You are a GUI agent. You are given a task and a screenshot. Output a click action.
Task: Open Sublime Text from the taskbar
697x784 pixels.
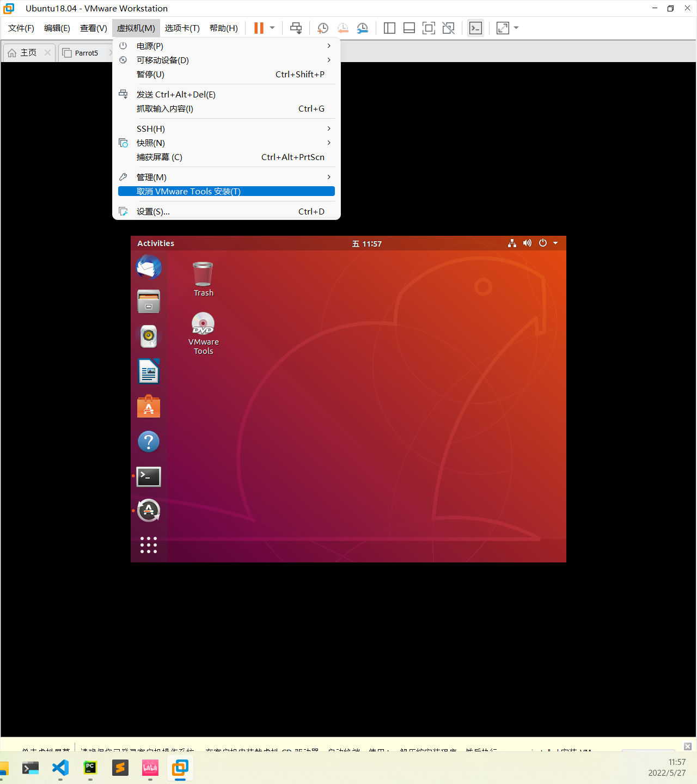coord(120,768)
